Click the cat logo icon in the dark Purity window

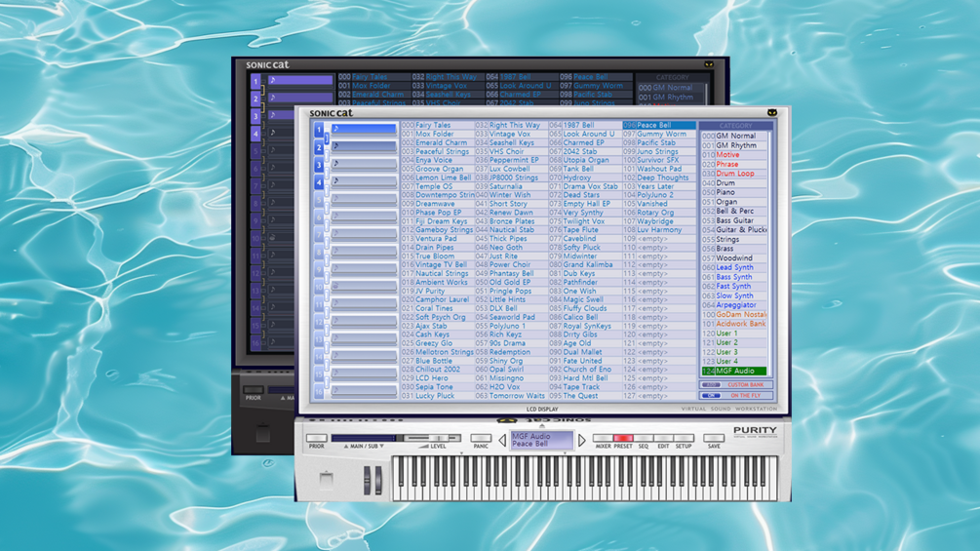coord(709,64)
